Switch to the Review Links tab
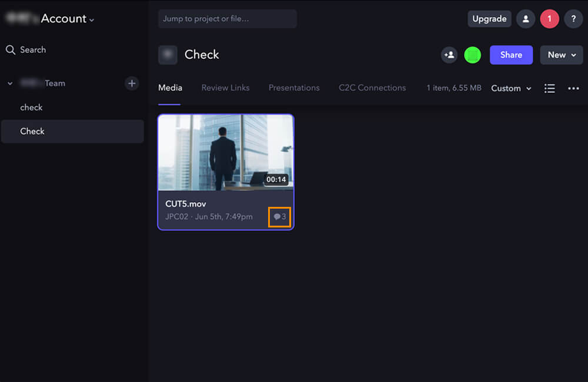The width and height of the screenshot is (588, 382). click(x=225, y=88)
